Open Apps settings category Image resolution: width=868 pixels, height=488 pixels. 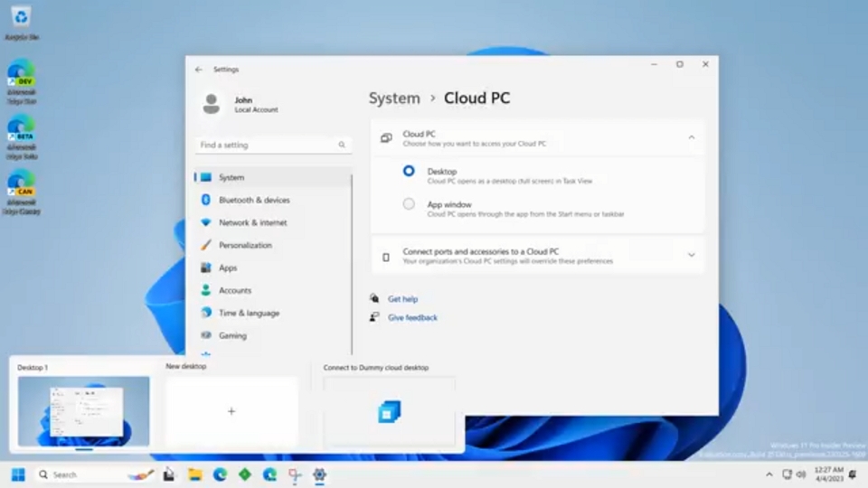272,267
